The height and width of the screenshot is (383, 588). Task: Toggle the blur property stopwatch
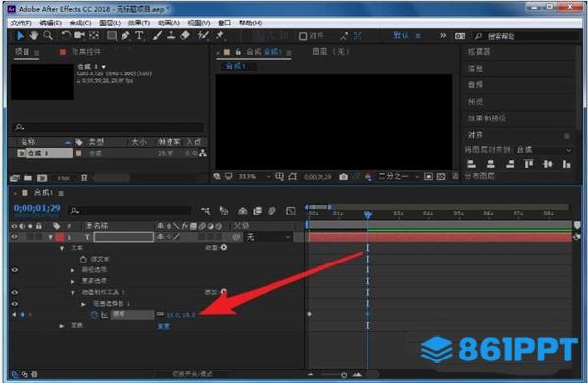[94, 314]
